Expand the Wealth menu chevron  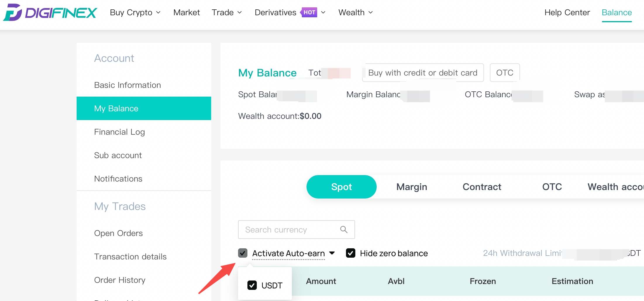pos(371,12)
